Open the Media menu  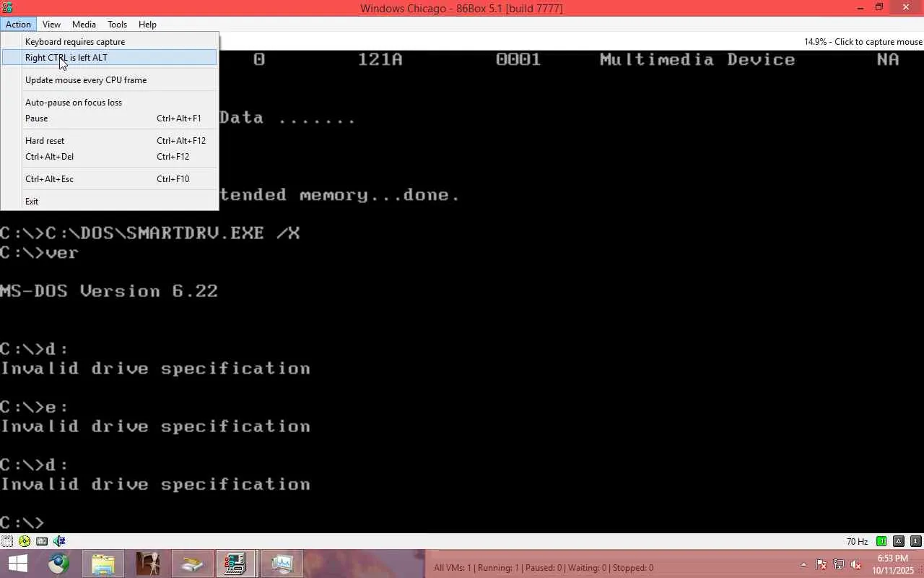point(84,25)
